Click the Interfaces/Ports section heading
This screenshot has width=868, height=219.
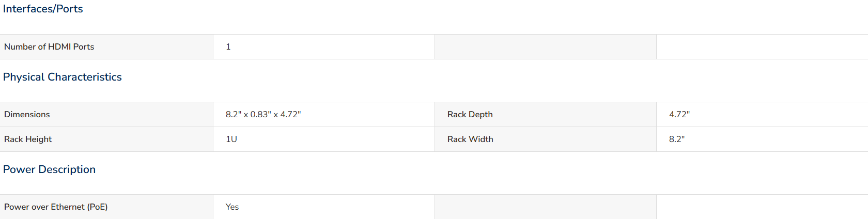pyautogui.click(x=43, y=9)
